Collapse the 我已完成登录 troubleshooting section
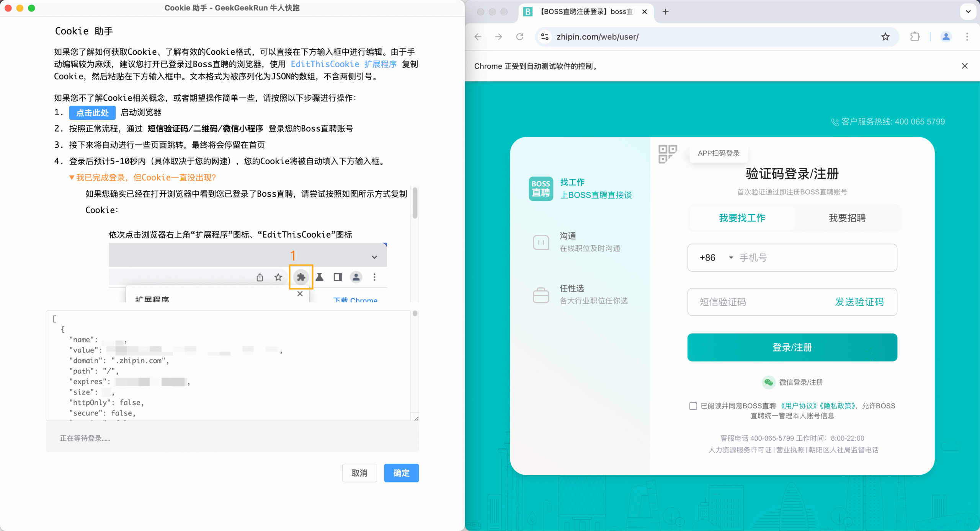Image resolution: width=980 pixels, height=531 pixels. click(x=143, y=177)
